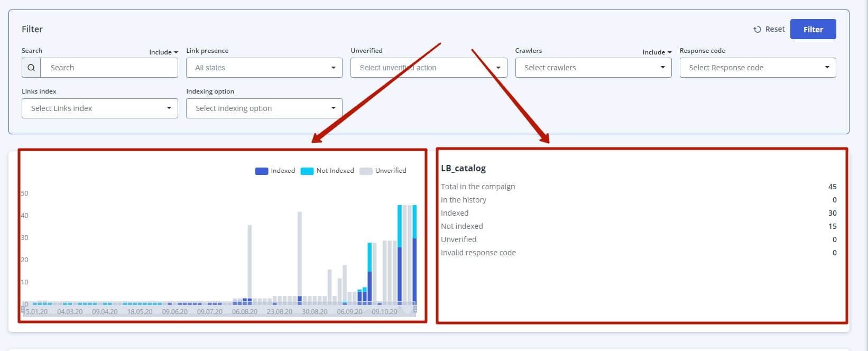Click the 09.10.20 date on chart axis

(x=384, y=312)
